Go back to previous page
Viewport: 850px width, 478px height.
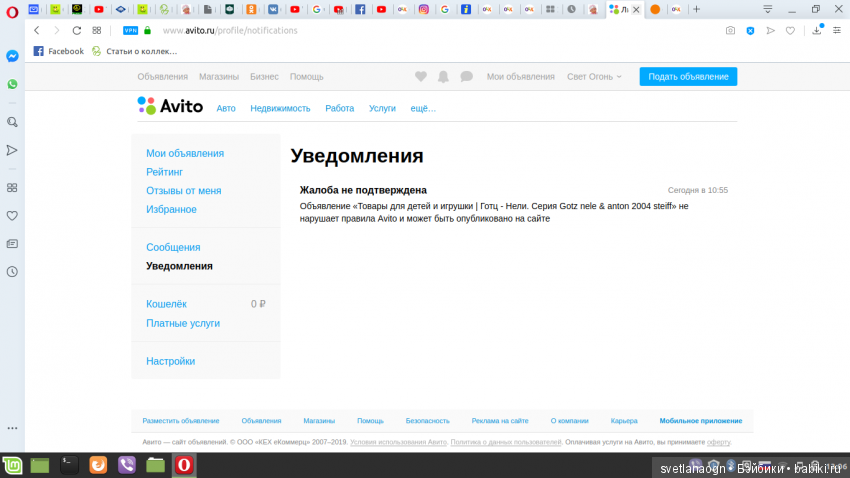click(x=37, y=30)
